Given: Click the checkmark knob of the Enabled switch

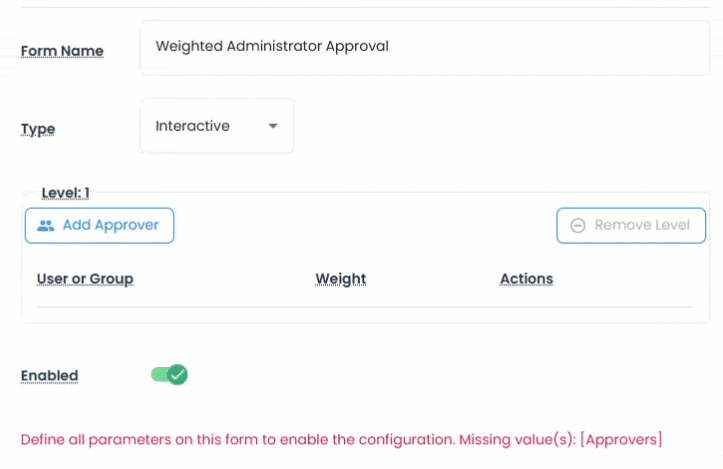Looking at the screenshot, I should pyautogui.click(x=177, y=375).
